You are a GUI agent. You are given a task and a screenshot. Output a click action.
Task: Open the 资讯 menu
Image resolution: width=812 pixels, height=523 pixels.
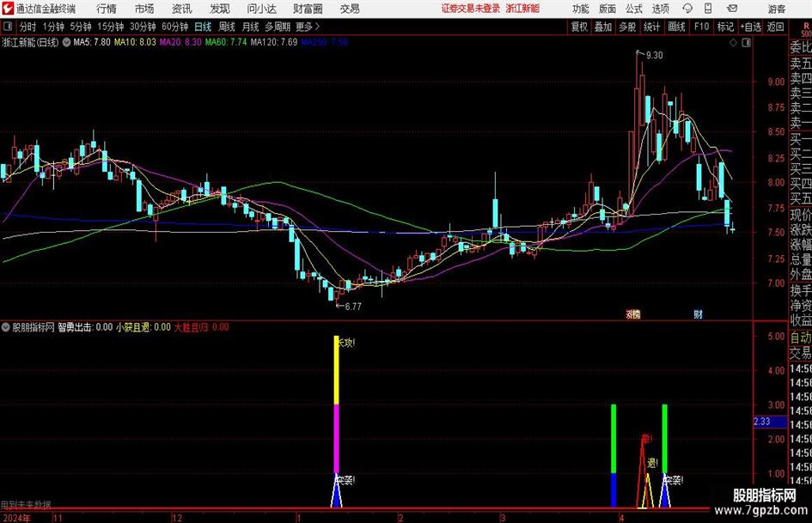coord(182,9)
